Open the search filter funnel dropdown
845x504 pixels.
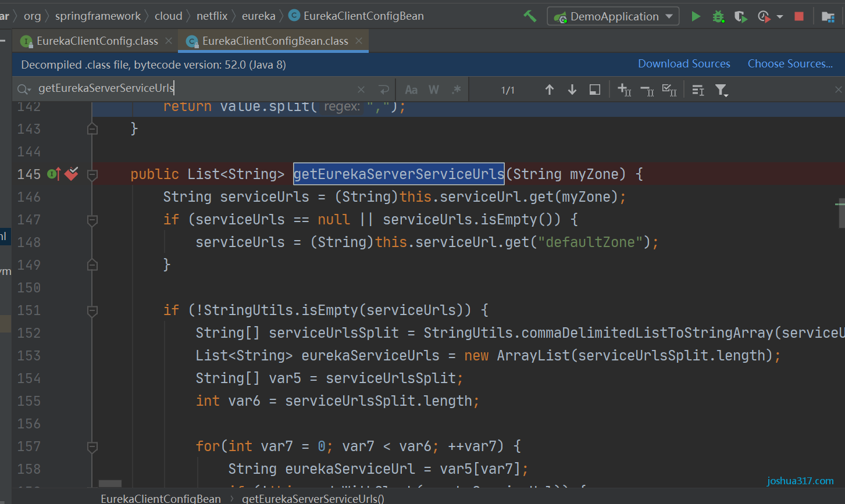[722, 90]
